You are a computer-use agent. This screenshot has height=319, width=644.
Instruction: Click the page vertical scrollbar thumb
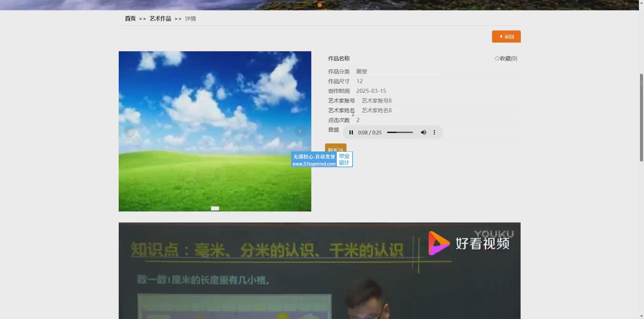[641, 117]
